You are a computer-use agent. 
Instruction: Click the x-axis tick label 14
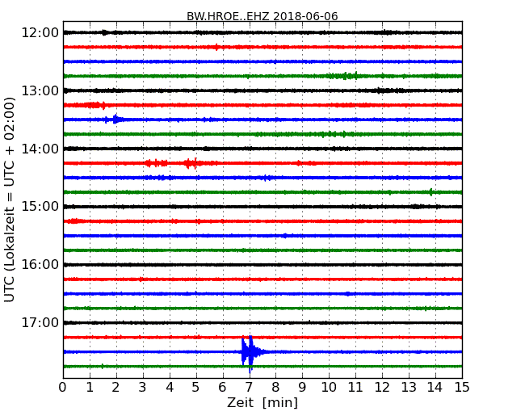point(435,388)
